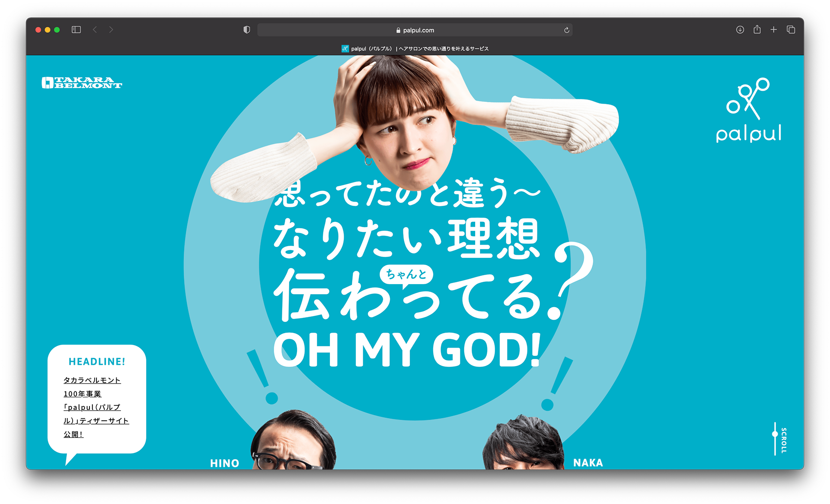Click the palpul.com address bar
This screenshot has height=504, width=830.
click(x=415, y=30)
